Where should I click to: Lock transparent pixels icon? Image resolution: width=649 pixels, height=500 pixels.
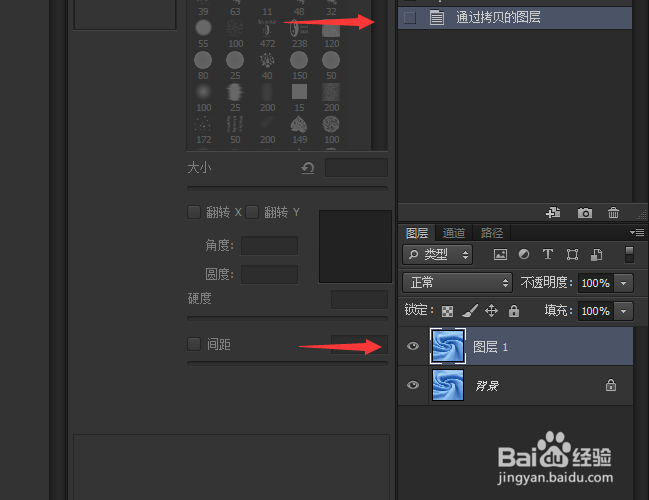tap(447, 311)
